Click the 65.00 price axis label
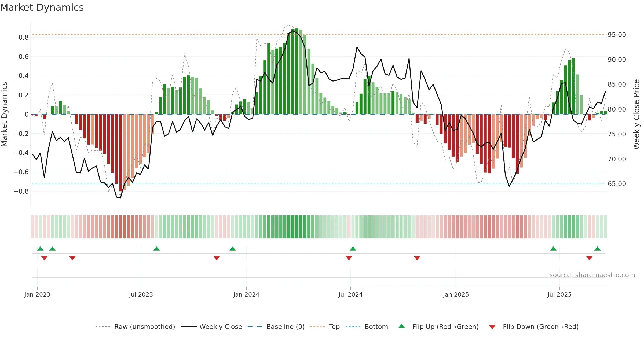 [617, 184]
